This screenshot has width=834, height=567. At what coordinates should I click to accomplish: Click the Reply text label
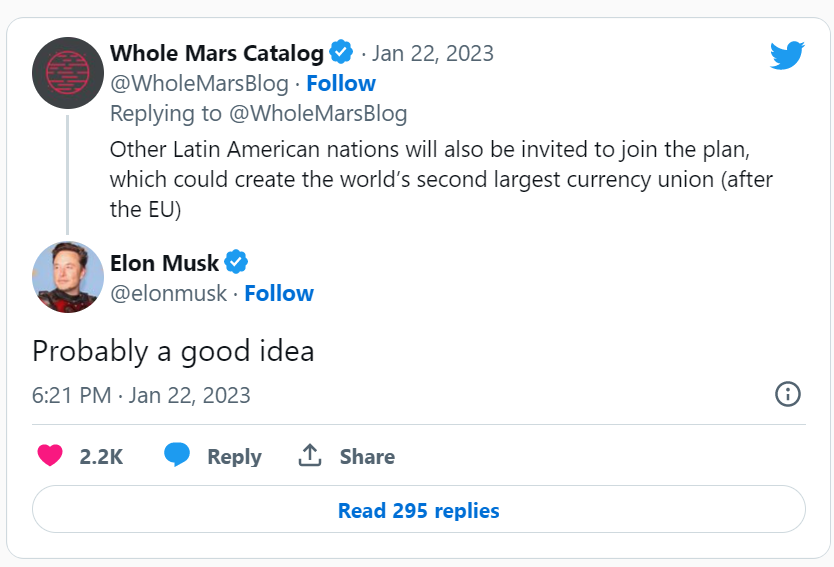pos(234,457)
